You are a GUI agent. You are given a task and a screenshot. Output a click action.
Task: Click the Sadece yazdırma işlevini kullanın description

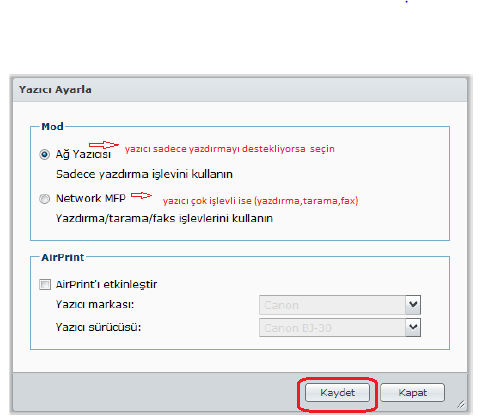144,174
